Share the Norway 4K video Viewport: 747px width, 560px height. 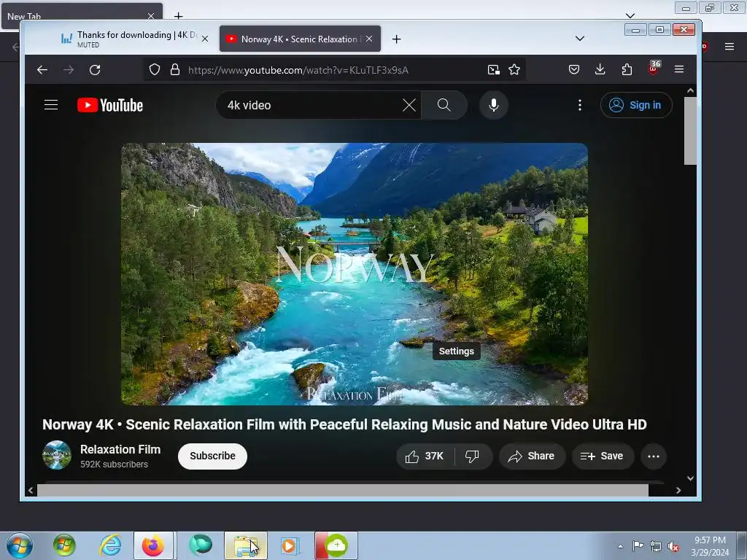point(532,456)
